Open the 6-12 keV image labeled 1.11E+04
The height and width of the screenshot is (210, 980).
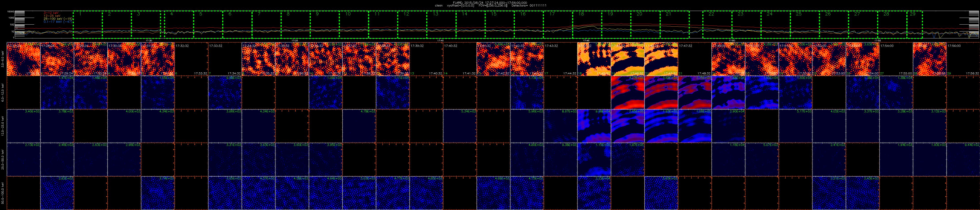(x=393, y=92)
